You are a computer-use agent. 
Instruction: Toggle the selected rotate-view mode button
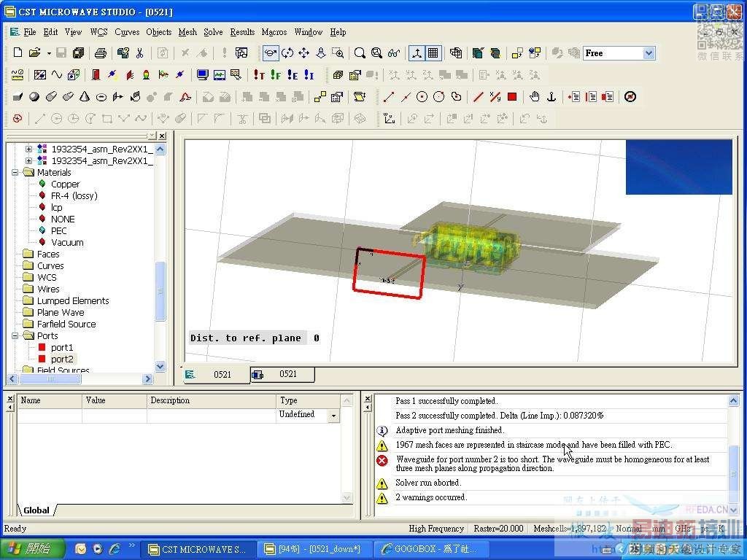(271, 52)
